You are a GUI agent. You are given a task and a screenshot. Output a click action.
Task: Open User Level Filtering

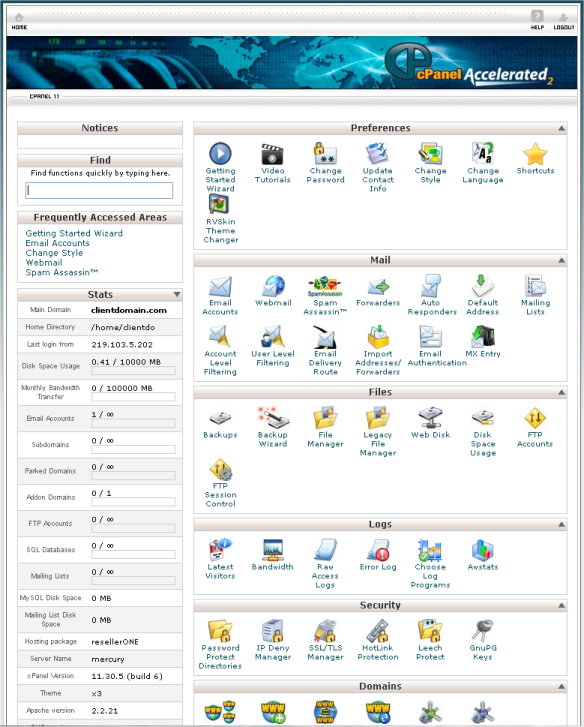coord(273,337)
